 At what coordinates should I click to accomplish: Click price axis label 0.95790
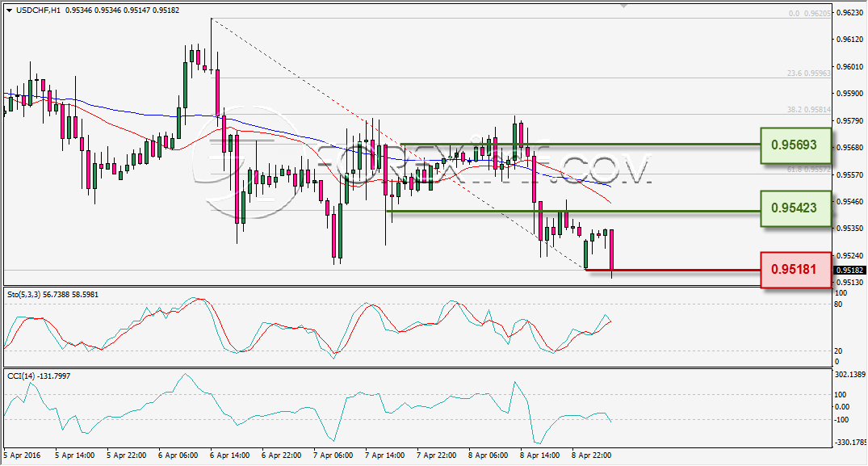(x=849, y=120)
